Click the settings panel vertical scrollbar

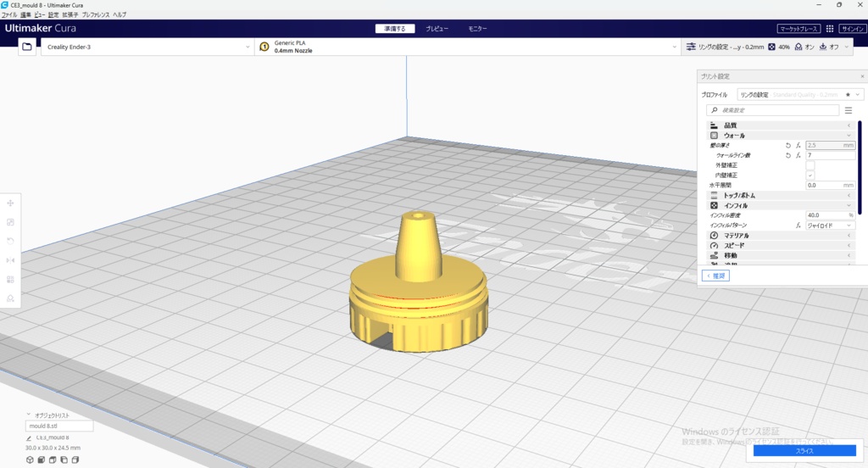point(860,167)
